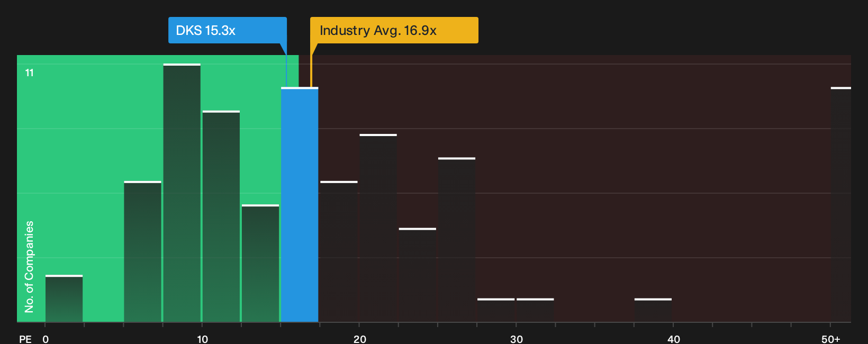The image size is (868, 344).
Task: Click the x-axis label 50+
Action: coord(831,339)
